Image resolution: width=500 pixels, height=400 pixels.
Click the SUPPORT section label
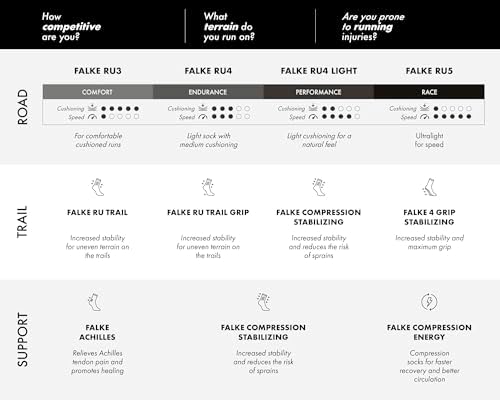pos(23,340)
